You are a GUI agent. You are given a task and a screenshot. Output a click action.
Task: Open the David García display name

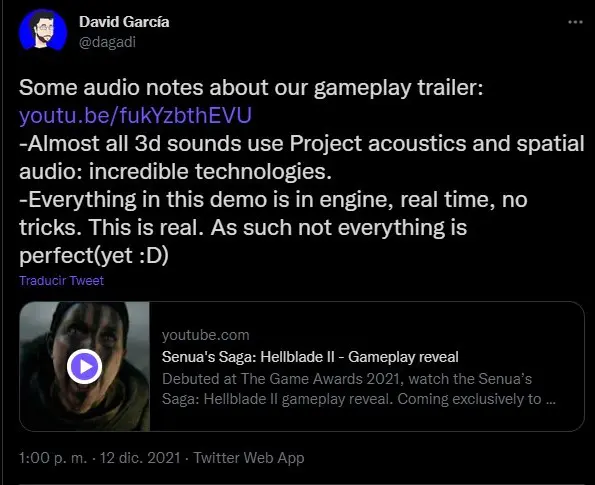pos(124,22)
